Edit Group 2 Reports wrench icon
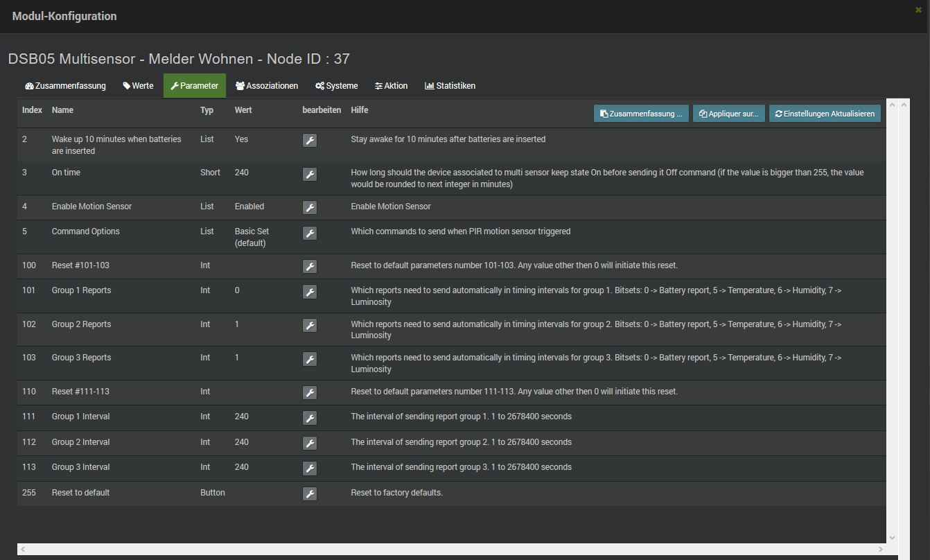930x560 pixels. pos(310,326)
